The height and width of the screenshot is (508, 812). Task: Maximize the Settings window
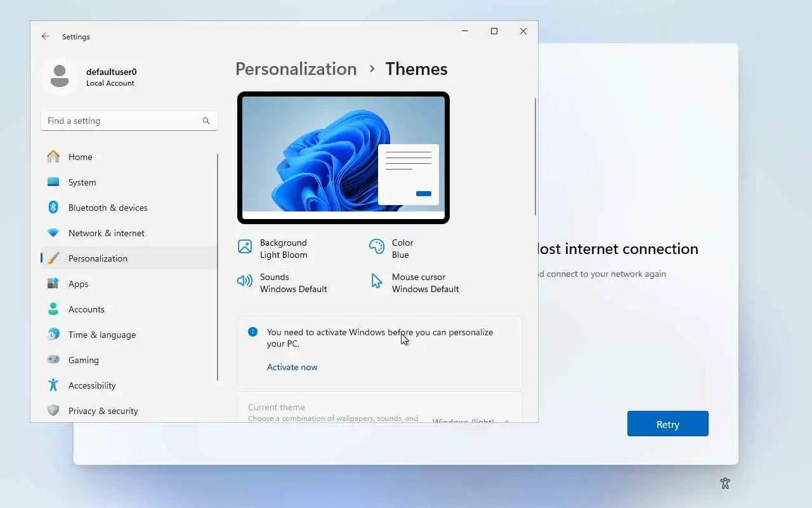pos(494,31)
